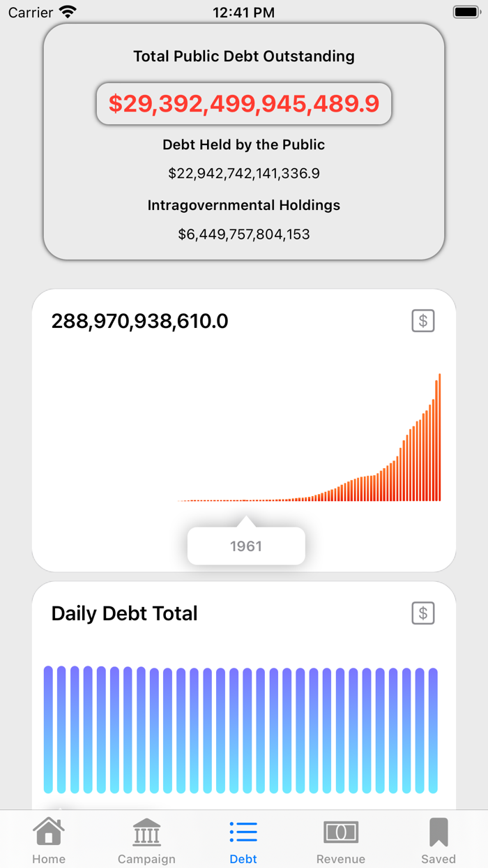Image resolution: width=488 pixels, height=868 pixels.
Task: Tap dollar icon on yearly debt chart
Action: (422, 321)
